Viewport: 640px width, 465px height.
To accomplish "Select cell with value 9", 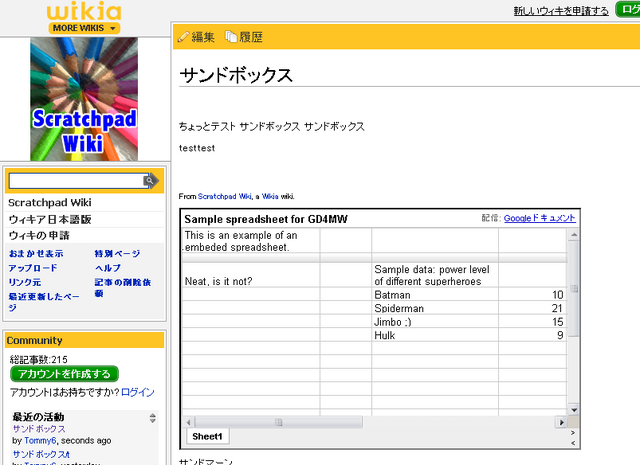I will (532, 335).
